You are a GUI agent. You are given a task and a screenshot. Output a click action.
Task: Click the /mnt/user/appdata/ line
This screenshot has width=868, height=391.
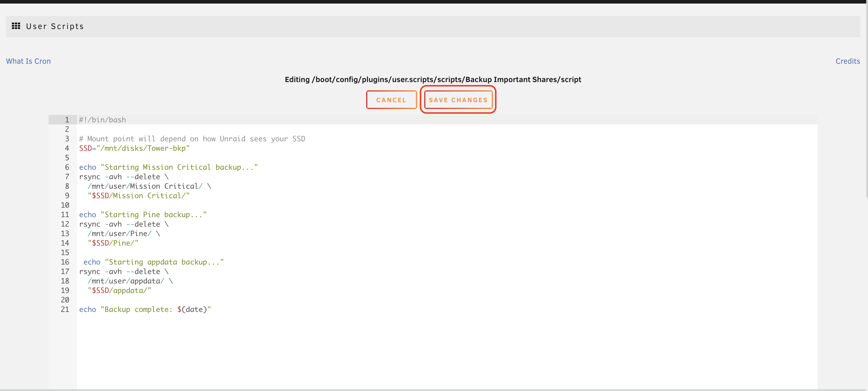coord(130,281)
